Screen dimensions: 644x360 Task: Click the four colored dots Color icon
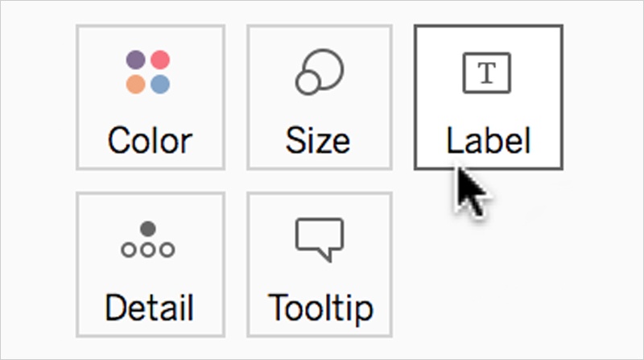[148, 72]
